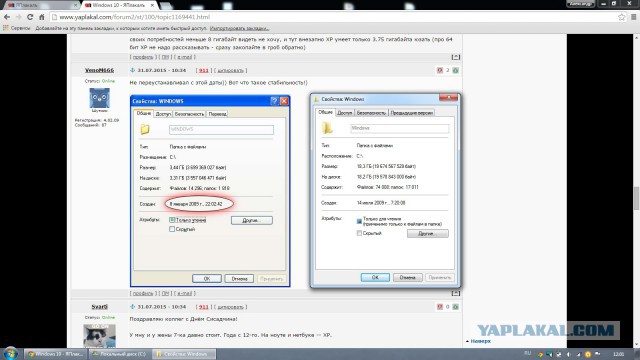Toggle Скрытый checkbox in XP dialog

click(172, 229)
